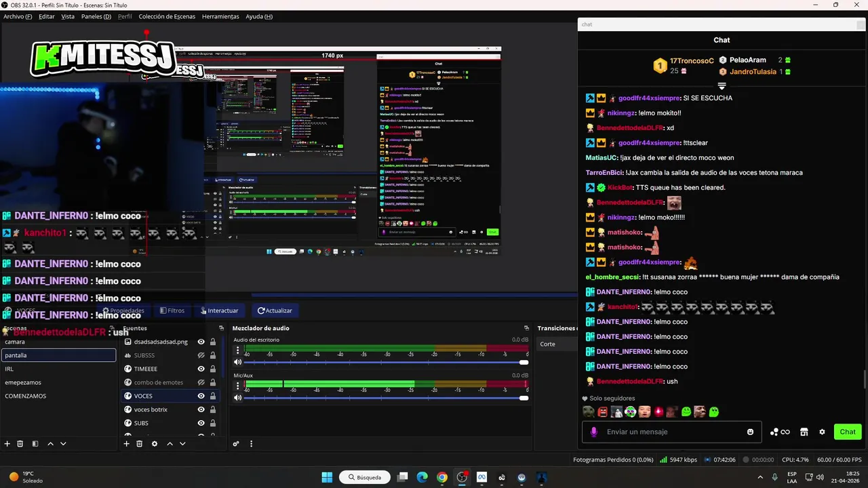Show the combo de emotes source

[201, 382]
